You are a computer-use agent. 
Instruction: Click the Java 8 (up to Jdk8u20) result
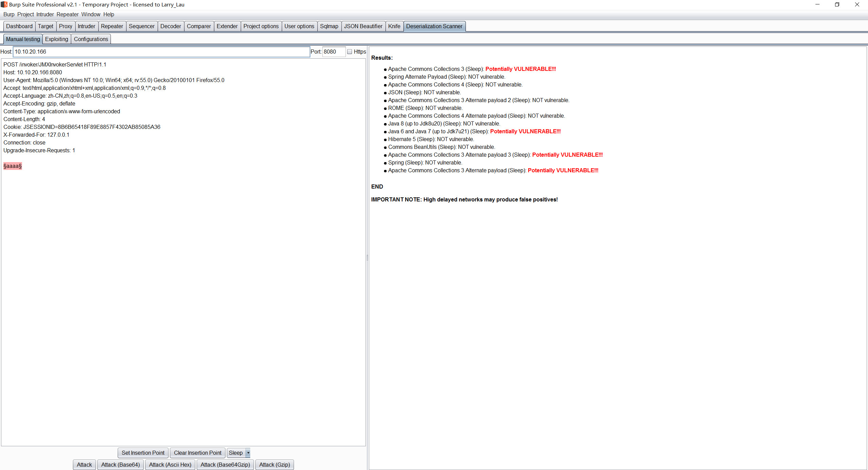pos(444,123)
